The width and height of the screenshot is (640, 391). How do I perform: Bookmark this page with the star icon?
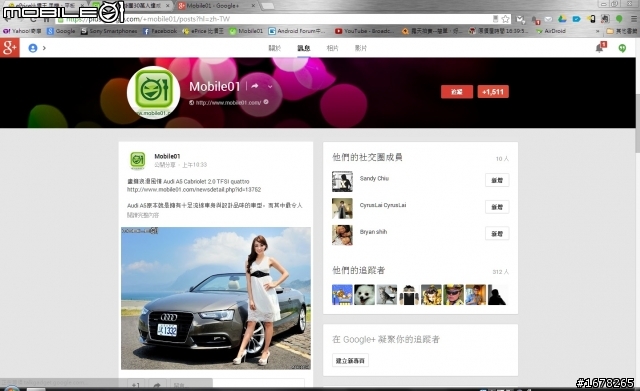[506, 19]
